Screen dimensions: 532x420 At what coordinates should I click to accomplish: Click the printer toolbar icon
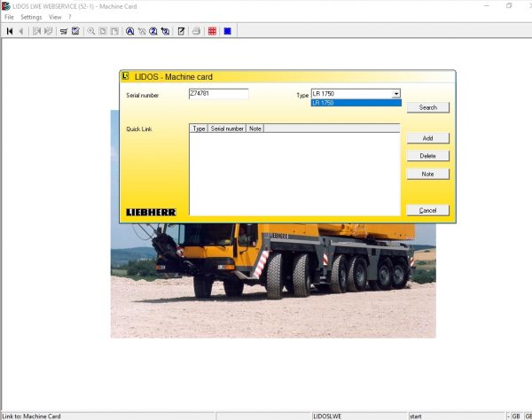(x=196, y=31)
